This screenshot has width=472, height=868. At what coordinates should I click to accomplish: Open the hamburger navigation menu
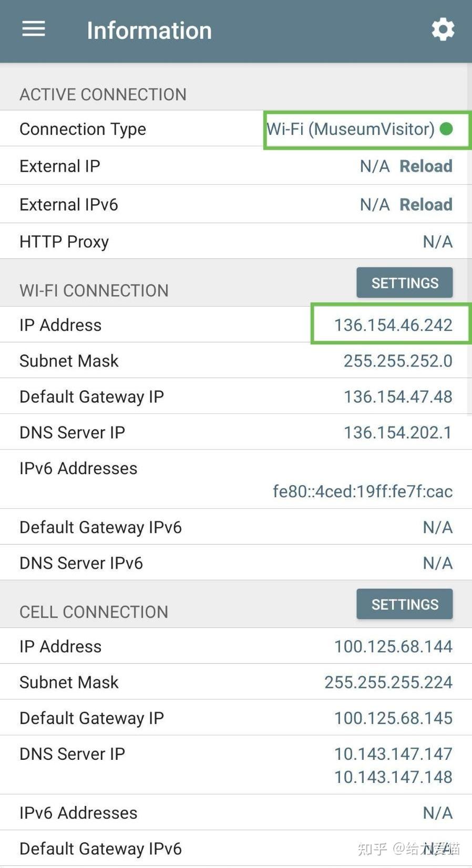pyautogui.click(x=33, y=29)
